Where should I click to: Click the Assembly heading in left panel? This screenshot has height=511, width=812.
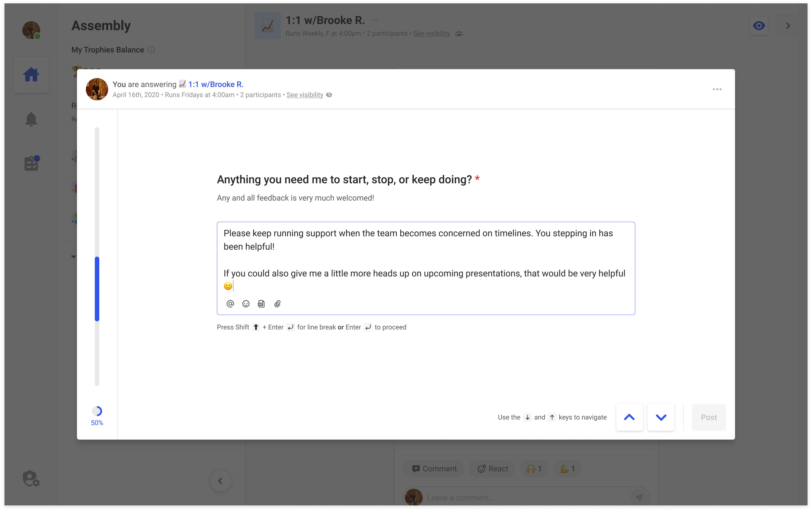[x=101, y=26]
